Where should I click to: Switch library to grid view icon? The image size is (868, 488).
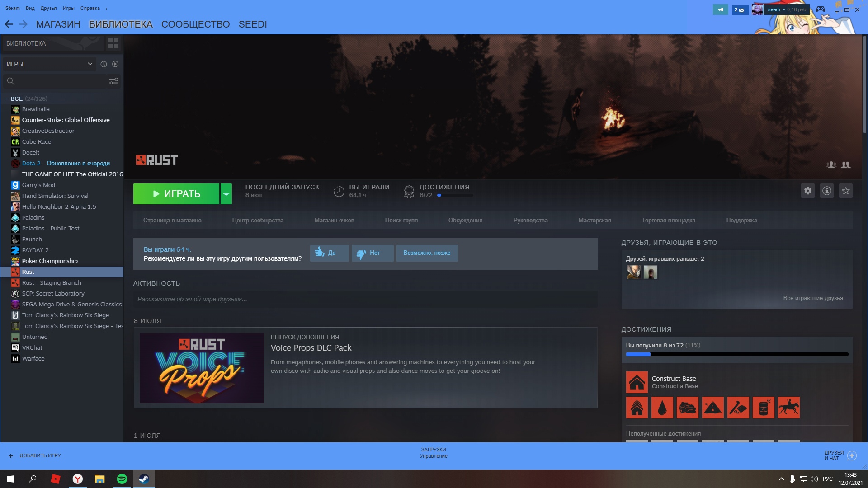(113, 43)
